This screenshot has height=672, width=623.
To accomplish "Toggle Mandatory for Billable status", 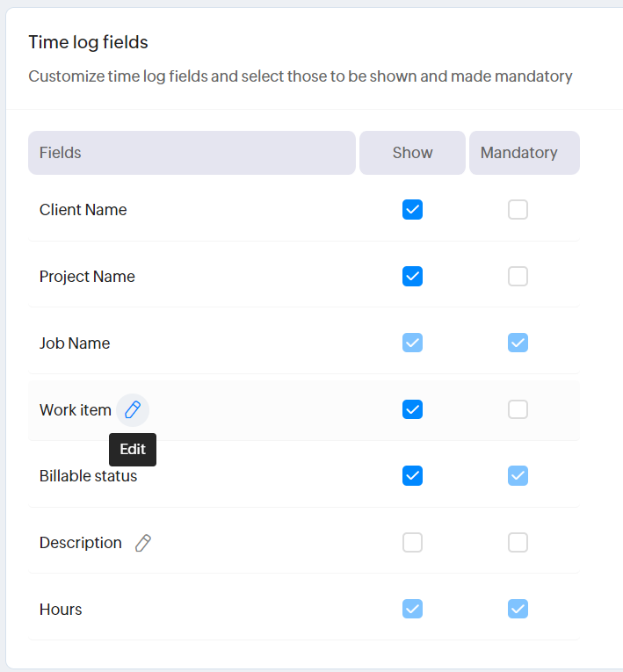I will pos(518,476).
